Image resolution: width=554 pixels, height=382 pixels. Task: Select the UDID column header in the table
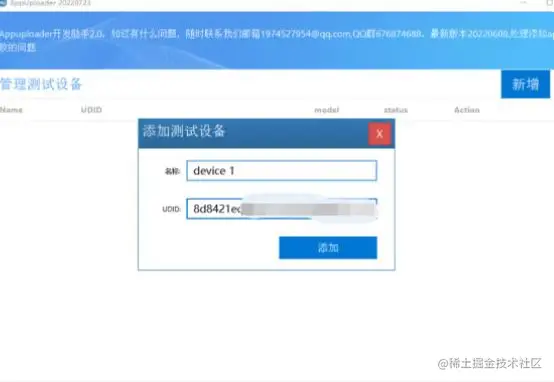[x=92, y=110]
